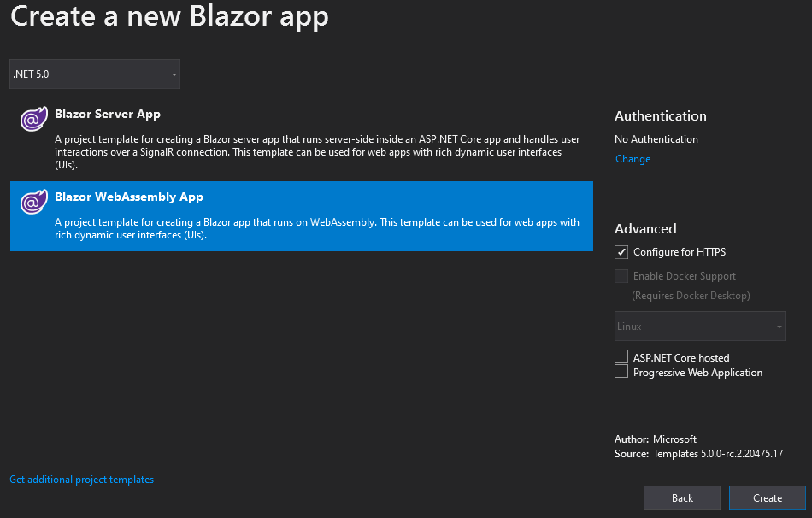
Task: Select the Blazor WebAssembly App title text
Action: pyautogui.click(x=129, y=197)
